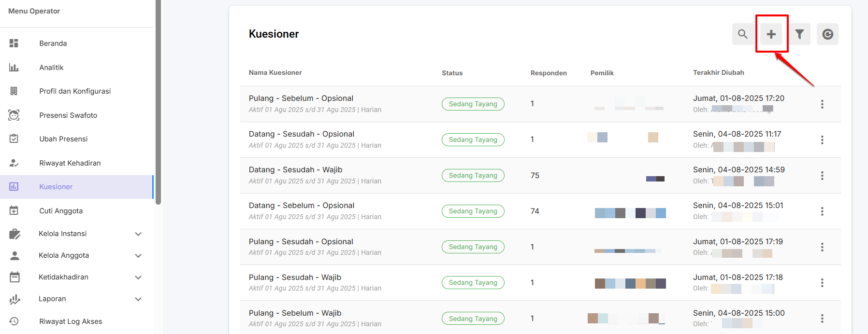Select the Analitik bar chart icon
Viewport: 868px width, 334px height.
(14, 68)
